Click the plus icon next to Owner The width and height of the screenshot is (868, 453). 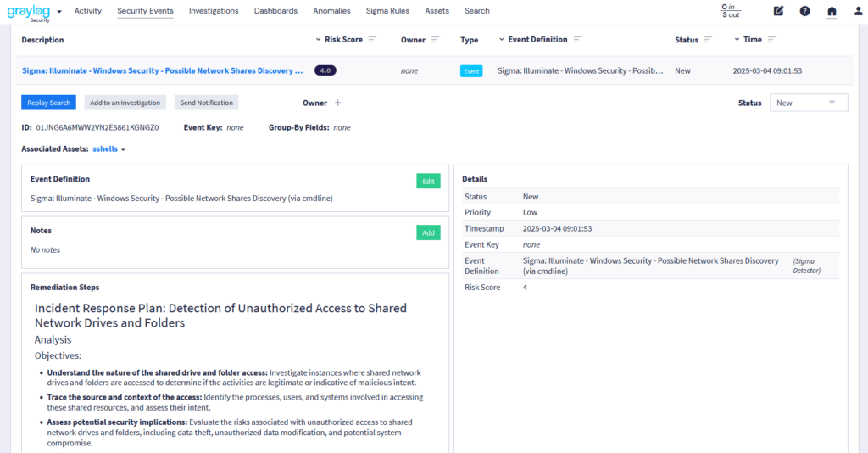click(337, 103)
